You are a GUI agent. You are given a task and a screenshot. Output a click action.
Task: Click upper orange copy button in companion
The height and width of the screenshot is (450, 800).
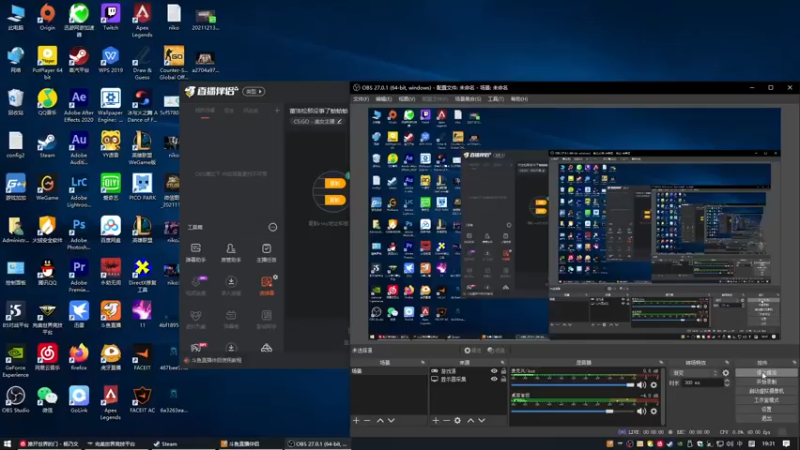point(335,183)
